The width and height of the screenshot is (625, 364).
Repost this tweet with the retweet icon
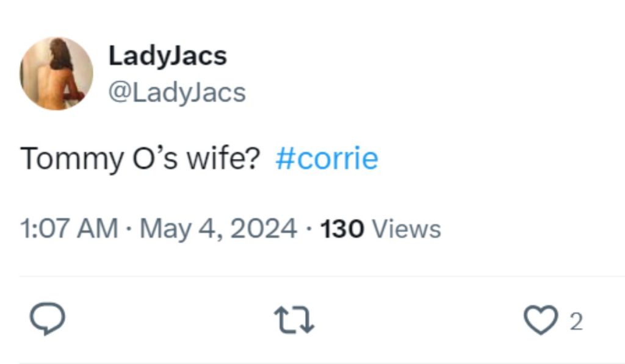pos(294,320)
